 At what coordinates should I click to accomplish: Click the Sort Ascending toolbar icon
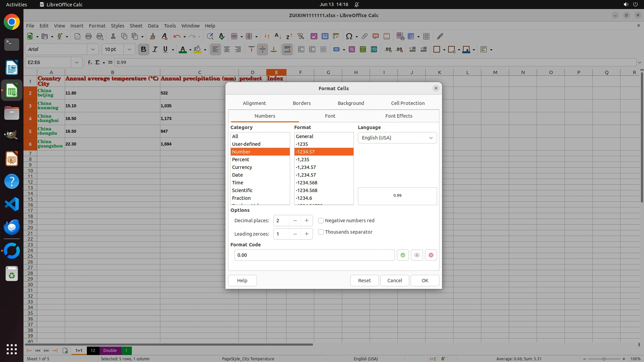point(278,36)
